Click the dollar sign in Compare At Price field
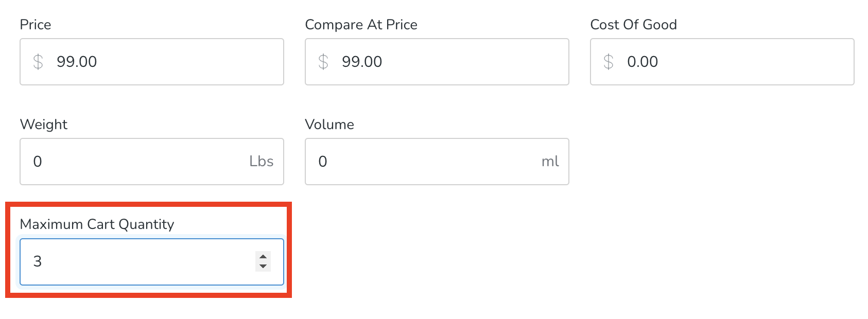This screenshot has width=868, height=319. 323,62
